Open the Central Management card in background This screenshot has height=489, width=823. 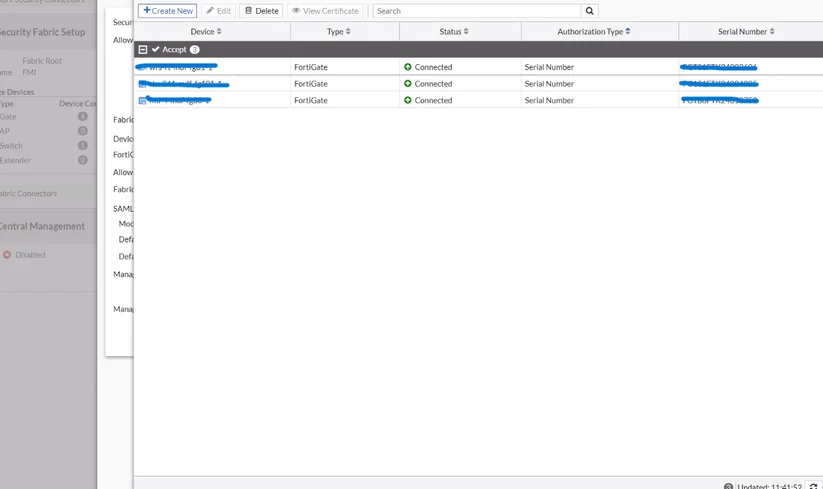pos(42,226)
